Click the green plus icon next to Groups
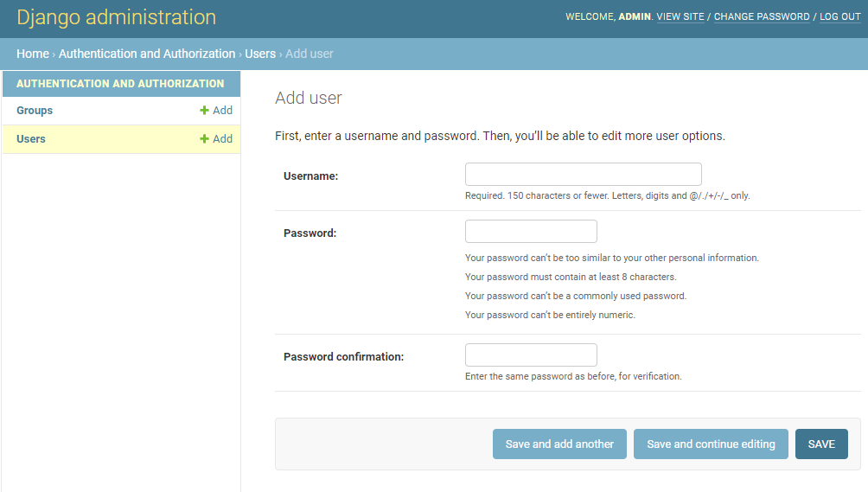The height and width of the screenshot is (492, 868). (204, 110)
